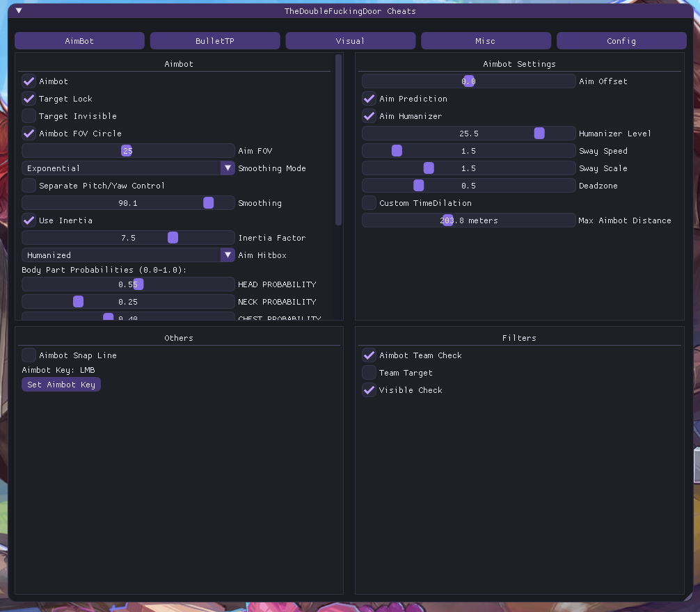700x612 pixels.
Task: Go to the Misc tab
Action: 486,41
